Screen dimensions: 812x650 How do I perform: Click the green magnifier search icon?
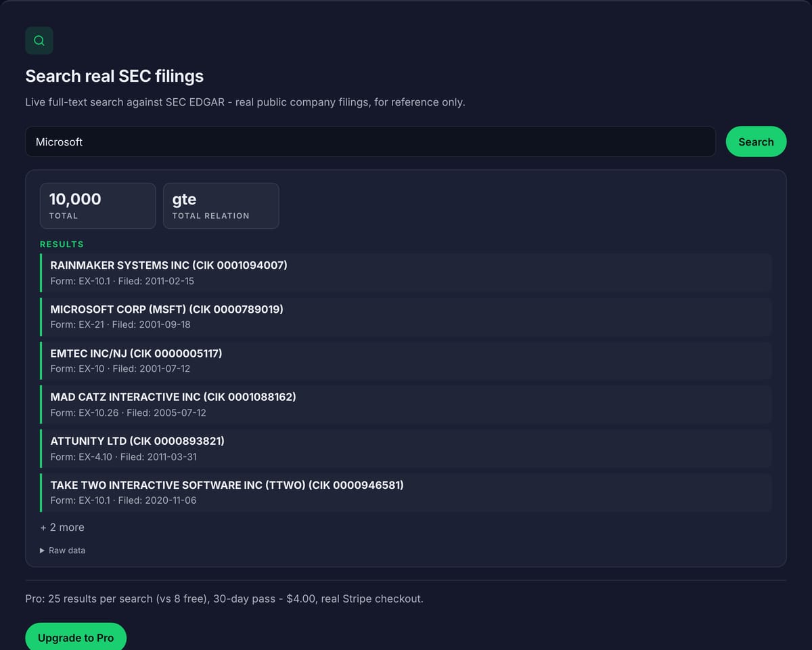[39, 41]
